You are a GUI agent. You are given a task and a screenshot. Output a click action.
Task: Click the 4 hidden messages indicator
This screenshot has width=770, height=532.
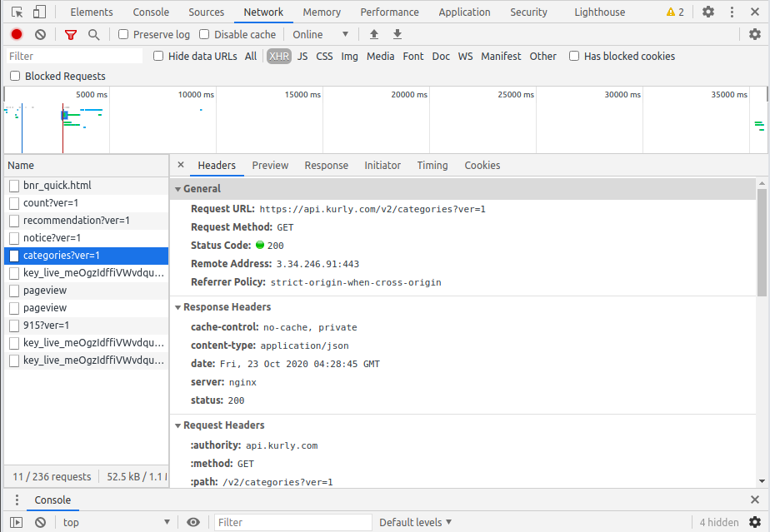[719, 522]
